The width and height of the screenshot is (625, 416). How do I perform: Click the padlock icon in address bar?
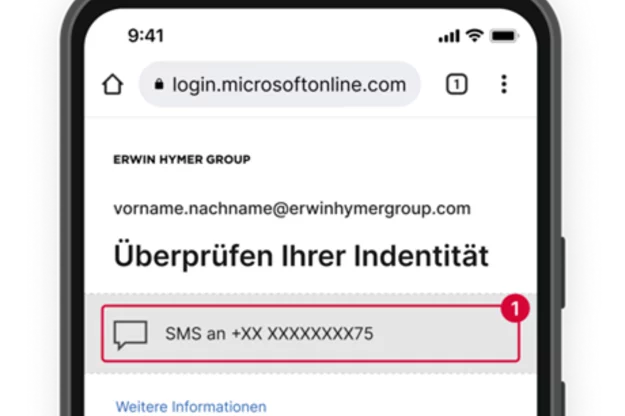[159, 84]
